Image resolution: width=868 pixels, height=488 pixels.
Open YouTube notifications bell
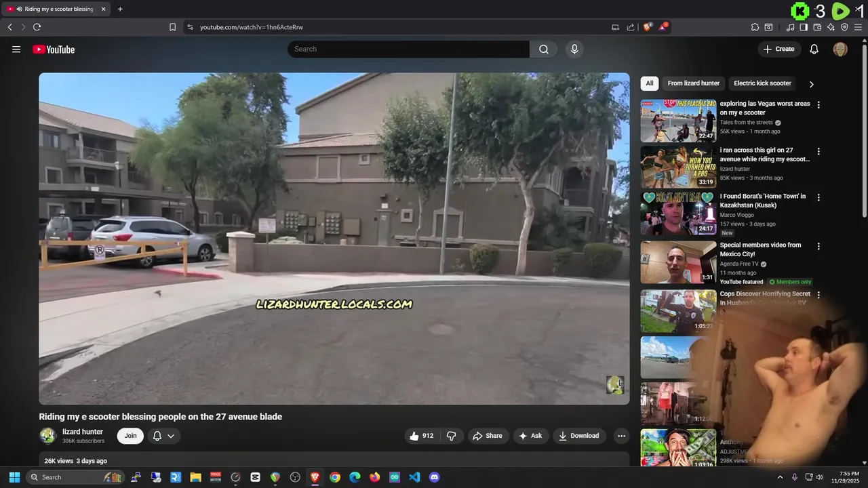click(x=814, y=49)
